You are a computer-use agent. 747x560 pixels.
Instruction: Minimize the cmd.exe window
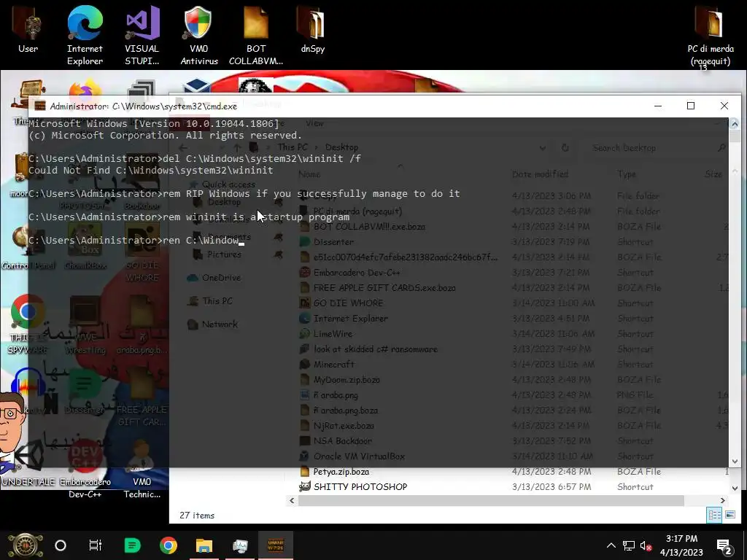point(658,106)
